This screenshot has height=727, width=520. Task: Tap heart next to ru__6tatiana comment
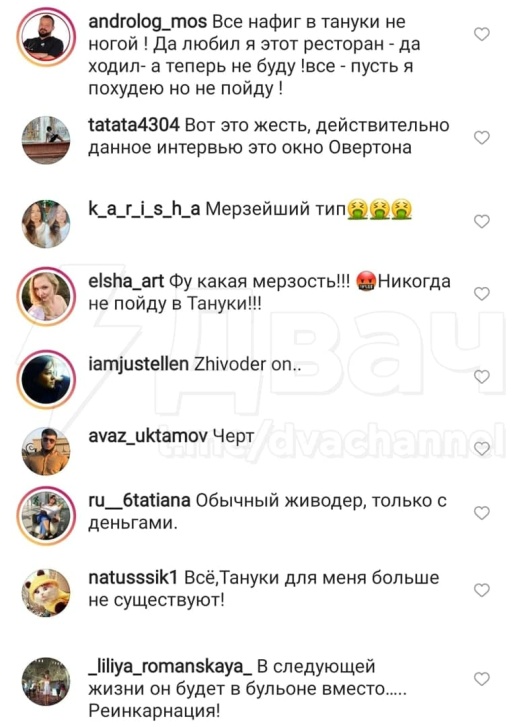(x=482, y=512)
